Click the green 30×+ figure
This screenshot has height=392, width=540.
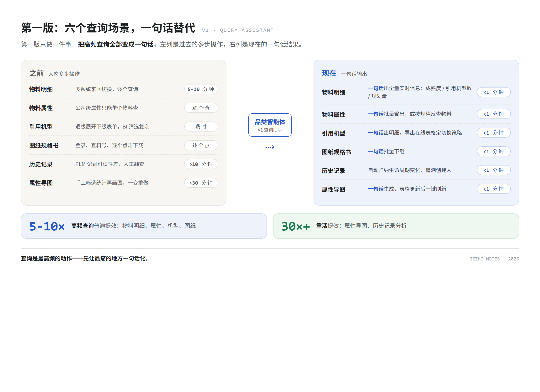[x=296, y=226]
